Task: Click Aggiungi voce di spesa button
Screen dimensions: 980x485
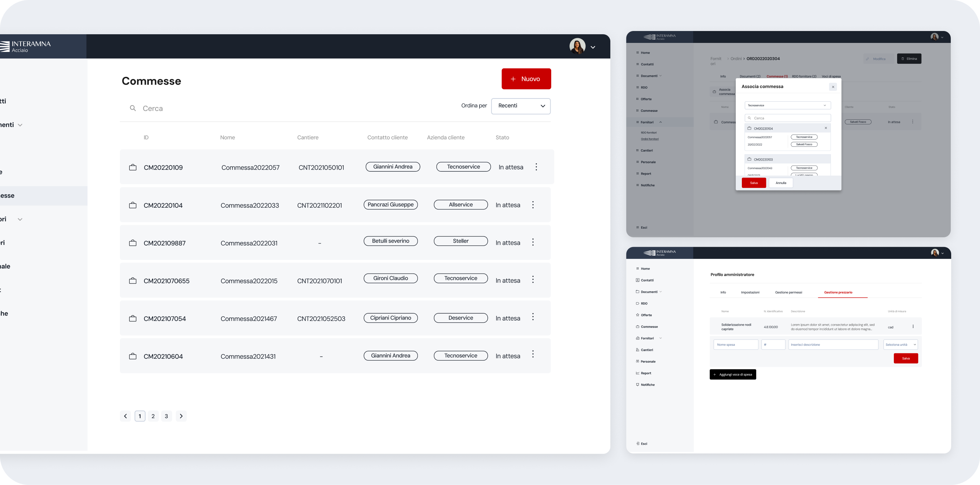Action: click(733, 374)
